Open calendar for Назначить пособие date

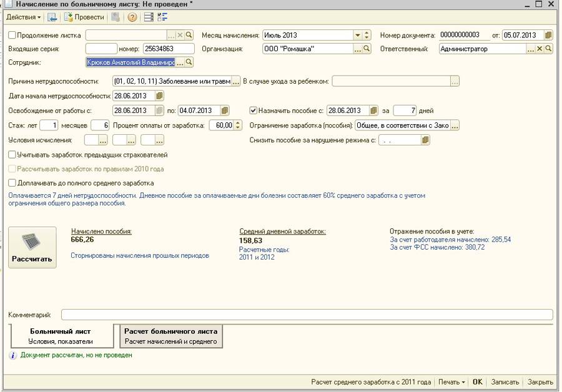[373, 110]
